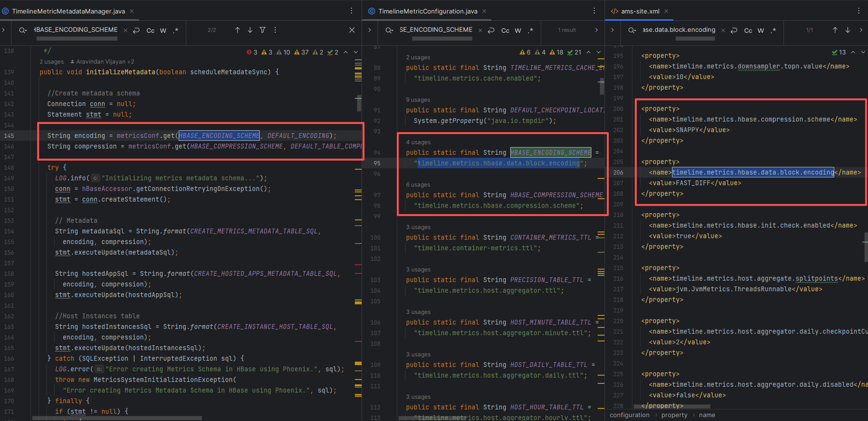Toggle Match Case in middle find bar
Screen dimensions: 868x421
pos(505,30)
